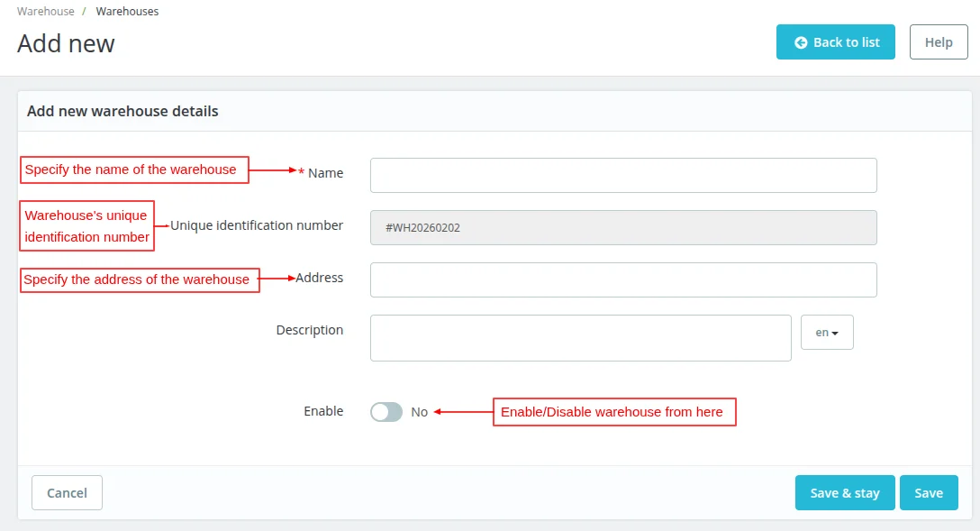The width and height of the screenshot is (980, 531).
Task: Click the 'No' label beside Enable switch
Action: [420, 412]
